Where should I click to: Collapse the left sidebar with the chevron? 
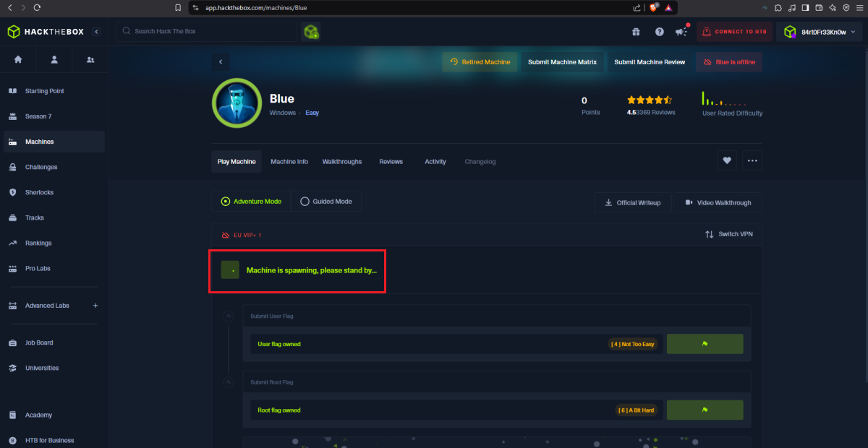(x=97, y=32)
